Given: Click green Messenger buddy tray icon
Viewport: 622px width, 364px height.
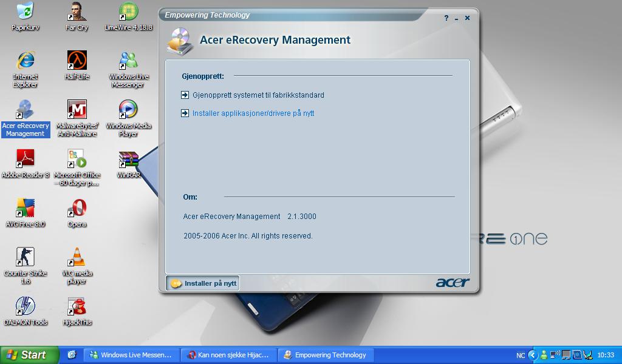Looking at the screenshot, I should [x=544, y=355].
